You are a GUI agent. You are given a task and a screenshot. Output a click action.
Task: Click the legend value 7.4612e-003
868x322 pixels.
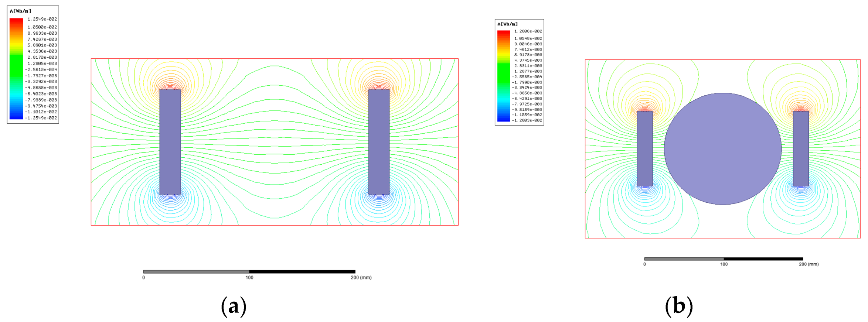coord(528,49)
